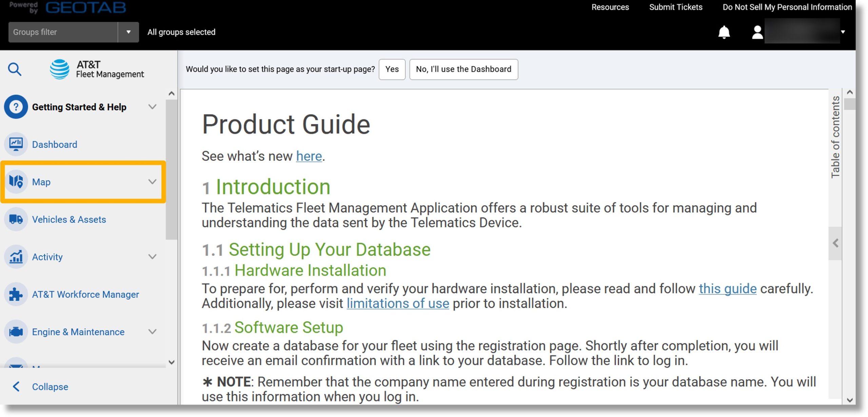868x417 pixels.
Task: Click the Dashboard icon
Action: pyautogui.click(x=16, y=144)
